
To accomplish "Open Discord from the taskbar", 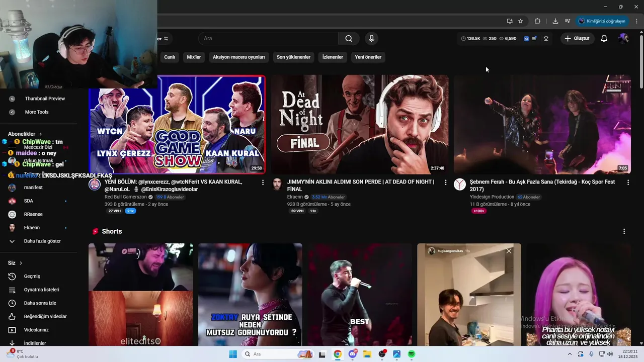I will [352, 354].
